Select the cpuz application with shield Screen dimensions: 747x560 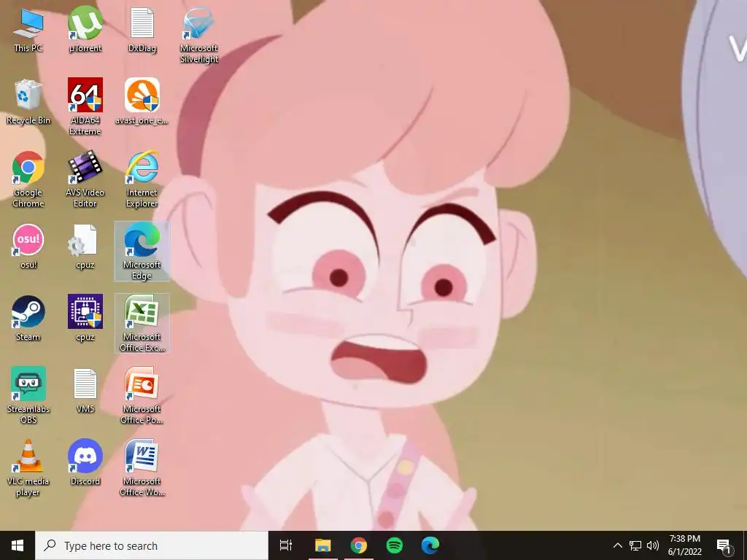85,319
